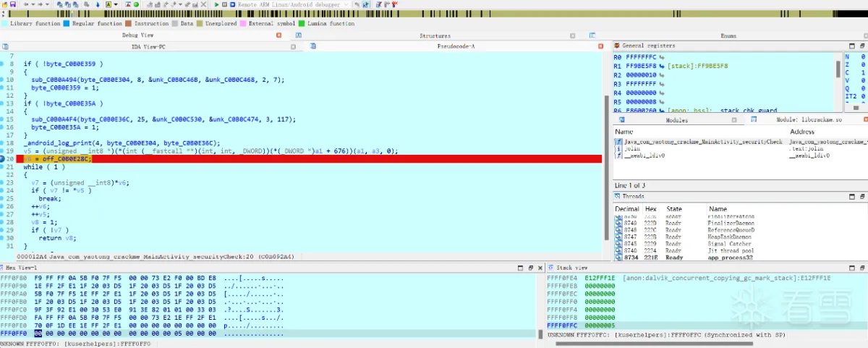Select the jolin row in module list
This screenshot has height=348, width=868.
coord(741,148)
